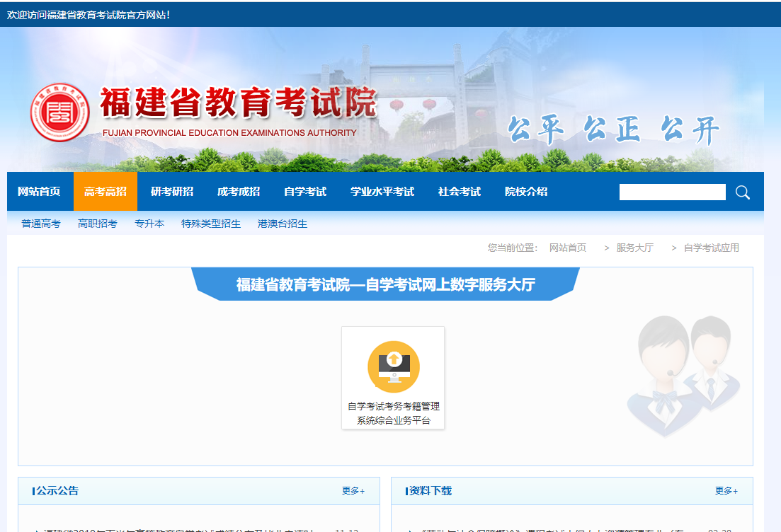The height and width of the screenshot is (532, 781).
Task: Open the 成考成招 navigation item
Action: click(239, 192)
